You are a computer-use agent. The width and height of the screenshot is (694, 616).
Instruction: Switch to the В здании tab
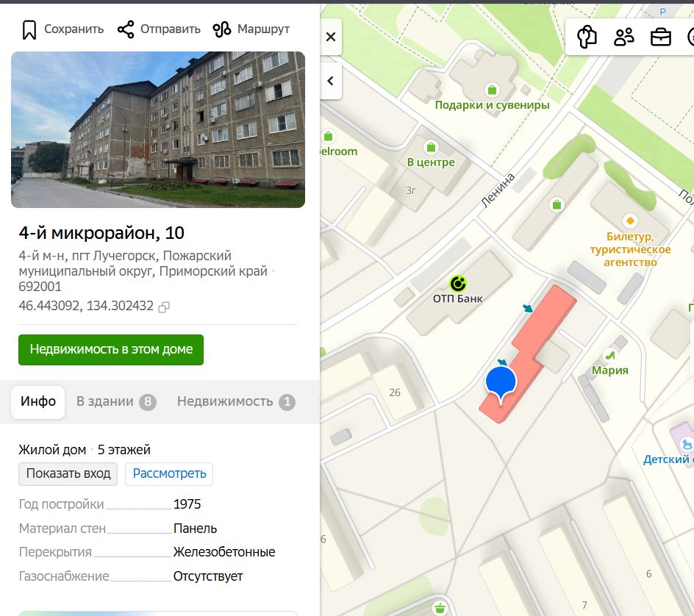pos(116,402)
